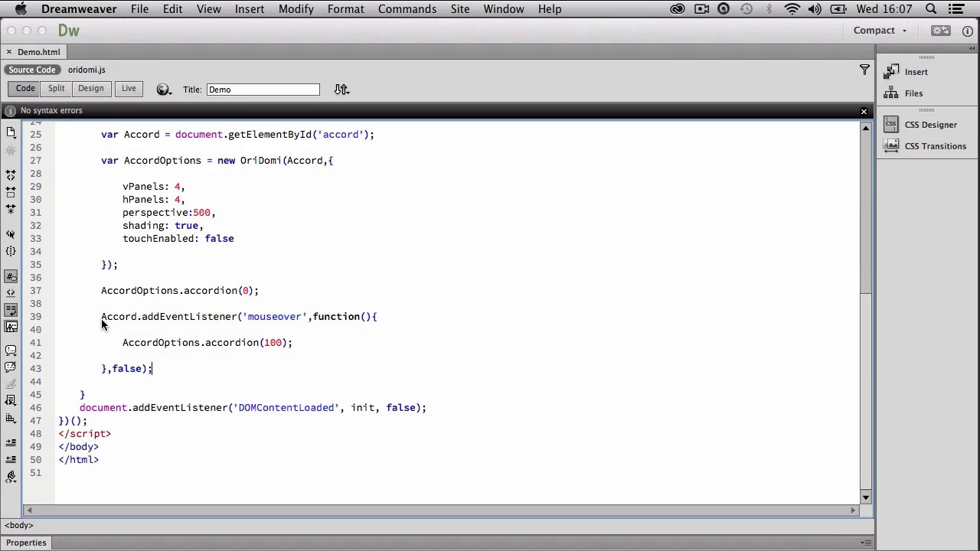The height and width of the screenshot is (551, 980).
Task: Expand the Properties panel
Action: click(x=26, y=543)
